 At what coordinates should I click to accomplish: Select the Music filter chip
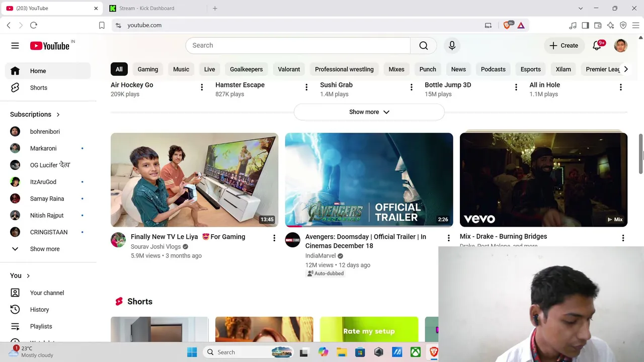[181, 69]
